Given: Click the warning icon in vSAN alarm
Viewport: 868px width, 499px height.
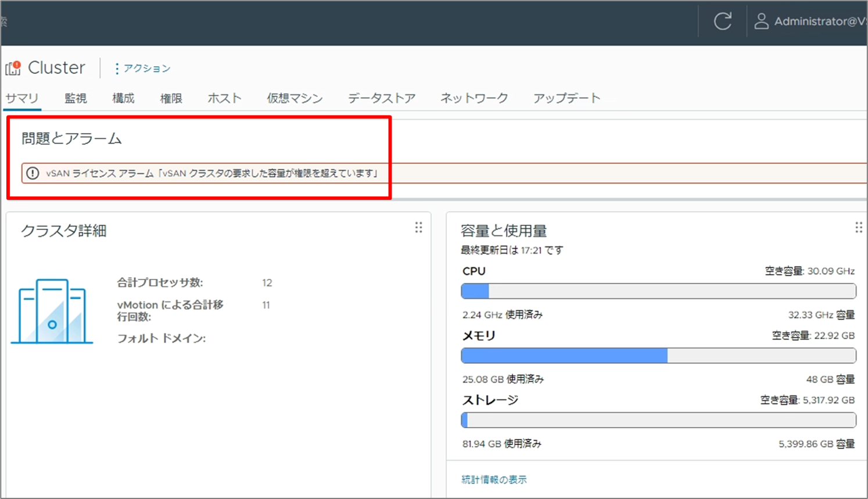Looking at the screenshot, I should tap(33, 173).
